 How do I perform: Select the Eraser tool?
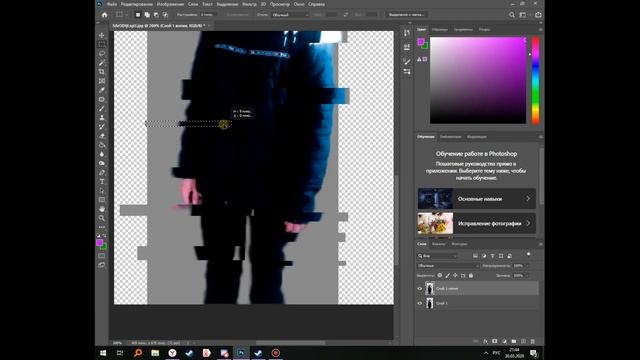click(102, 136)
